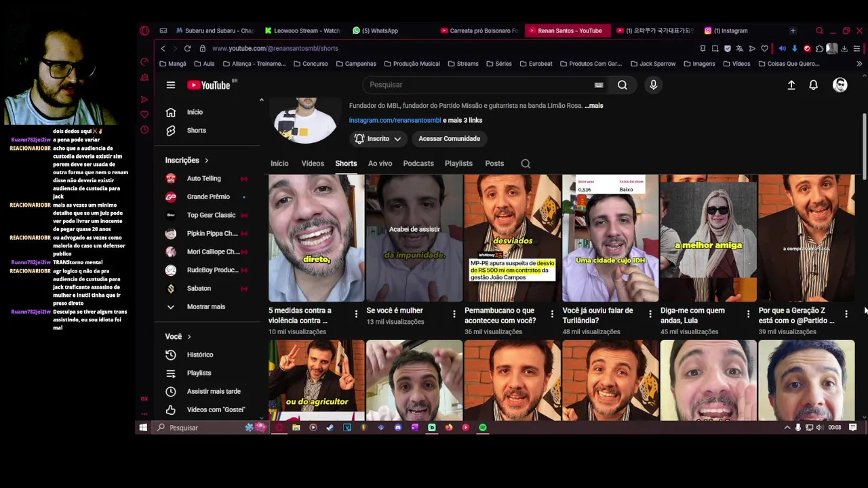868x488 pixels.
Task: Click the YouTube logo
Action: click(x=209, y=85)
